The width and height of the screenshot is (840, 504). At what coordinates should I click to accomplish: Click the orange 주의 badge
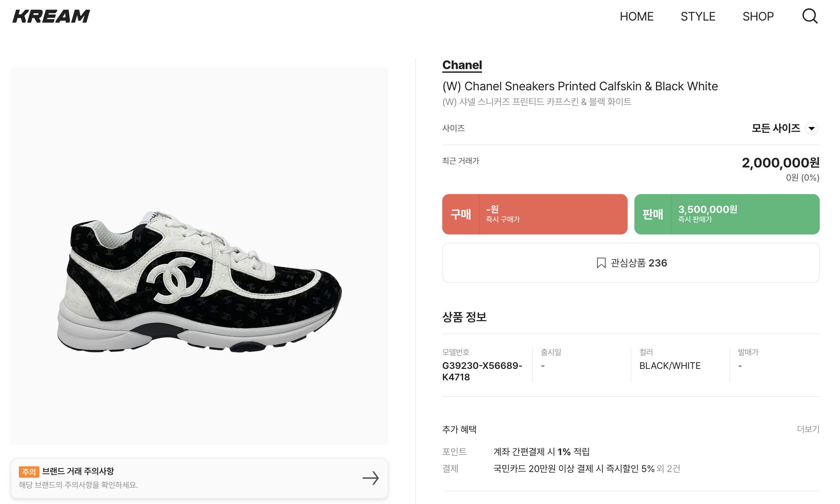pos(29,471)
